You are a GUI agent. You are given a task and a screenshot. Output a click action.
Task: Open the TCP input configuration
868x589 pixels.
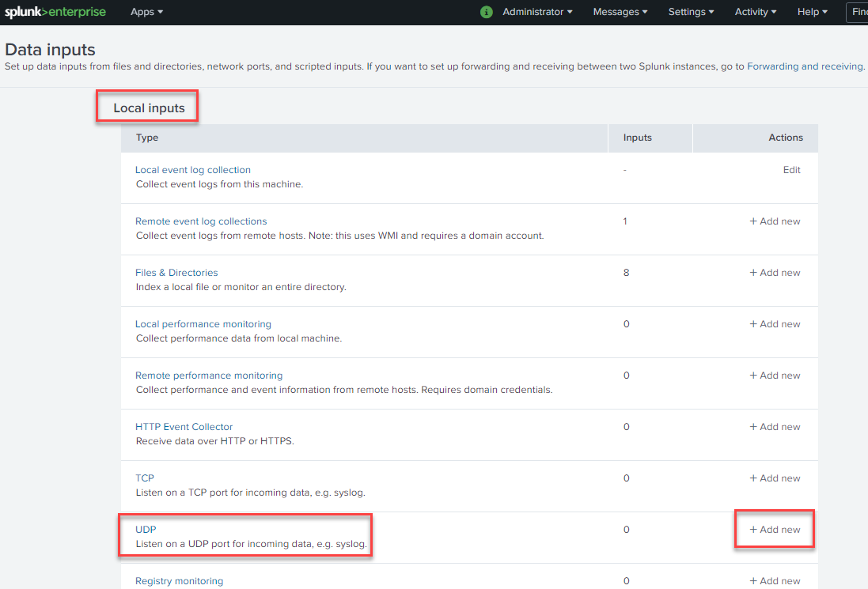[143, 478]
